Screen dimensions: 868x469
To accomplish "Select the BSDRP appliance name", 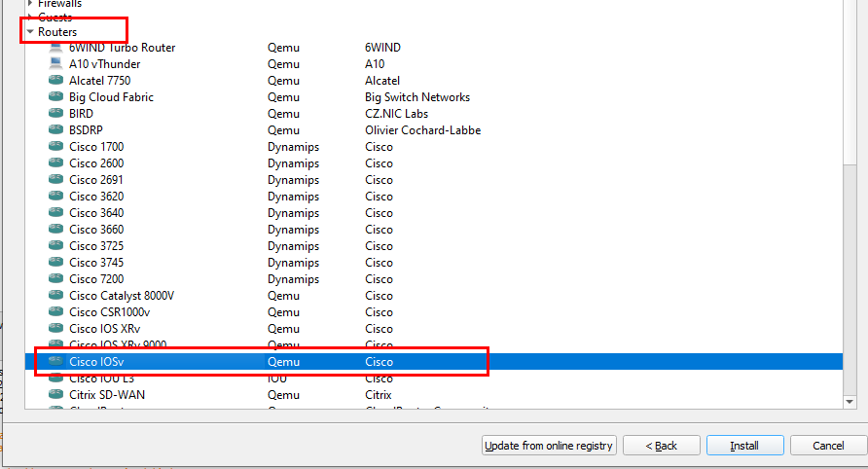I will point(86,130).
